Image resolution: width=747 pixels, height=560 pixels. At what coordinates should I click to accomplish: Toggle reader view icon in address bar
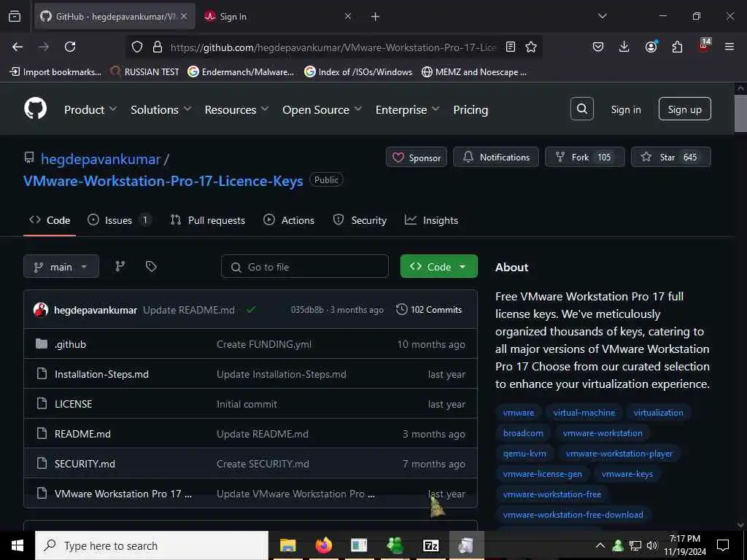click(x=510, y=47)
